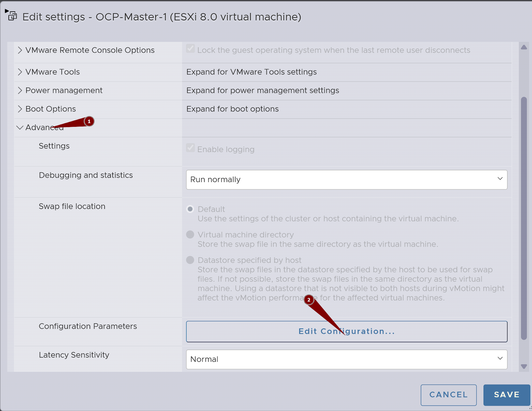Save the virtual machine settings
Image resolution: width=532 pixels, height=411 pixels.
(x=507, y=395)
